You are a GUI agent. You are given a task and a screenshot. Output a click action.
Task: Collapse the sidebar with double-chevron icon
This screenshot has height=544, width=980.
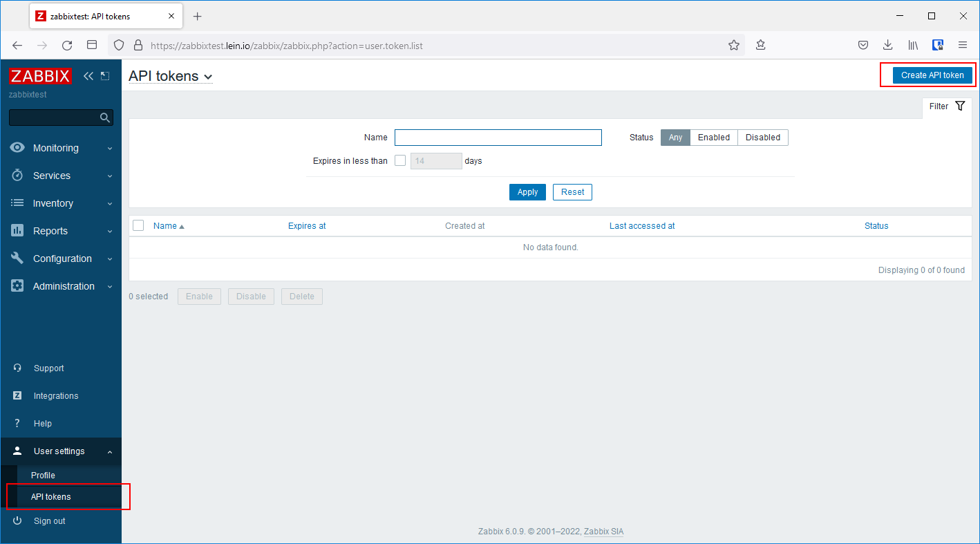88,76
